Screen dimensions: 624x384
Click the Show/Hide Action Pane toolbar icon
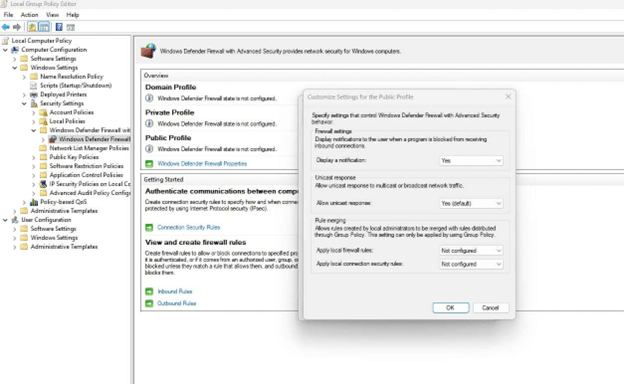point(70,27)
